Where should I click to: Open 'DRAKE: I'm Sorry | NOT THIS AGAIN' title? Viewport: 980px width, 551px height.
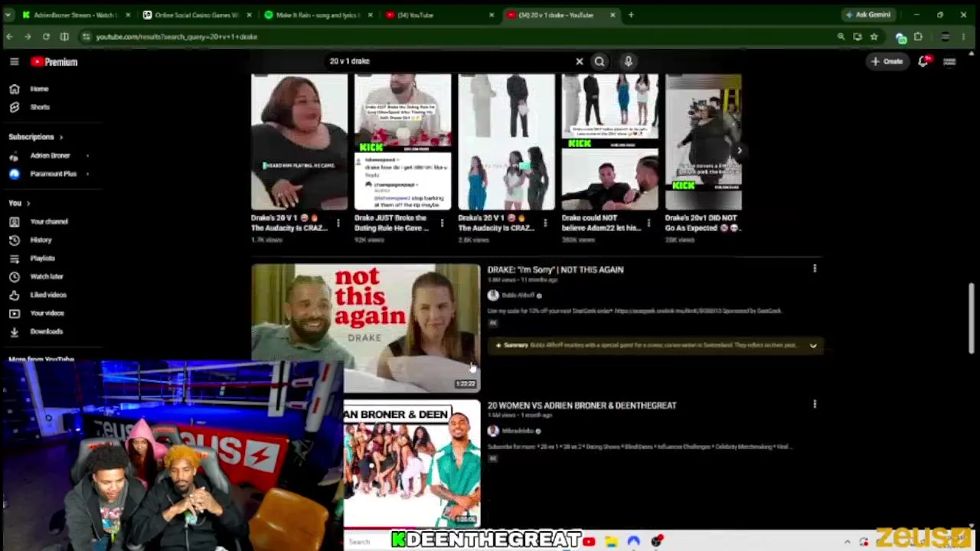555,269
